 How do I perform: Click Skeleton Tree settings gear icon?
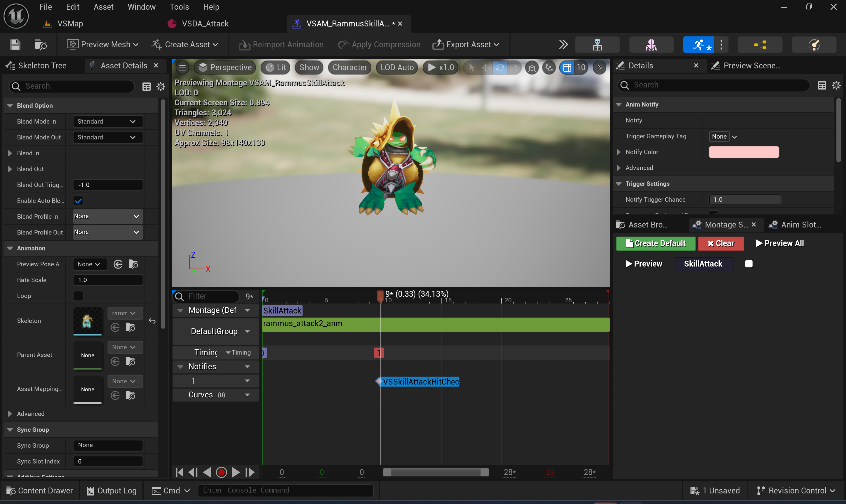click(x=160, y=86)
